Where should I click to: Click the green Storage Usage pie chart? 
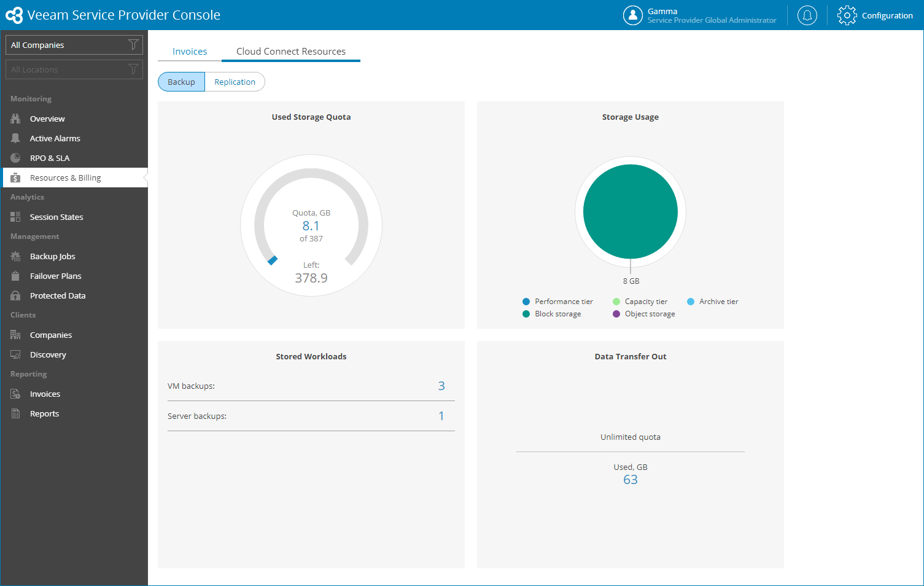click(x=631, y=211)
